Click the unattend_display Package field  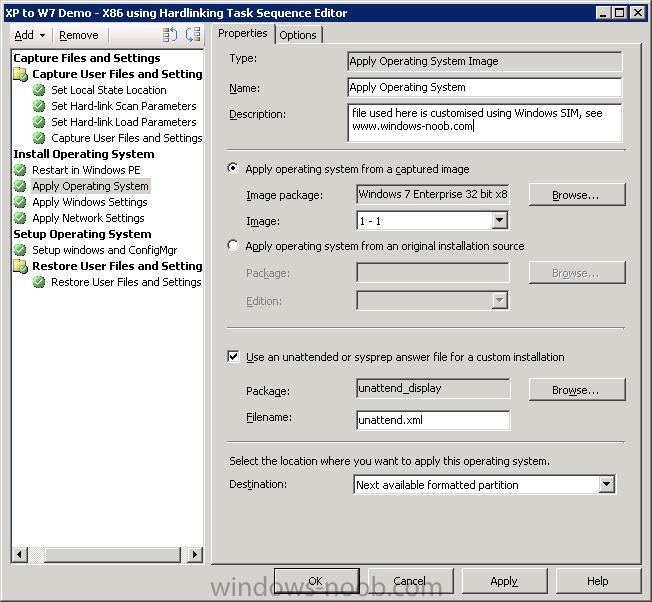point(433,388)
